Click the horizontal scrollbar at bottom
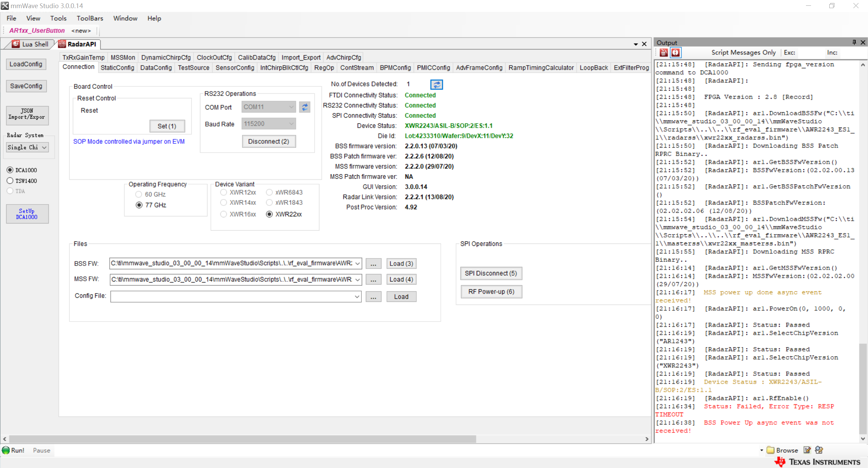Image resolution: width=868 pixels, height=468 pixels. point(242,439)
